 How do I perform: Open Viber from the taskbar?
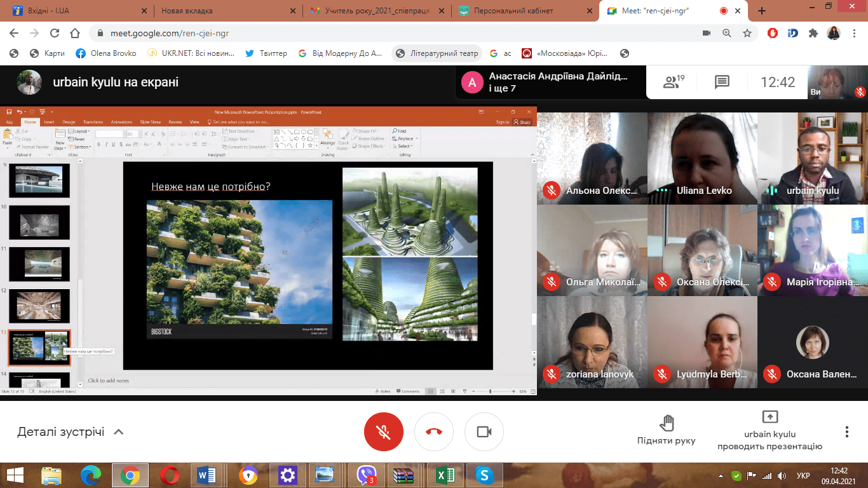tap(367, 475)
